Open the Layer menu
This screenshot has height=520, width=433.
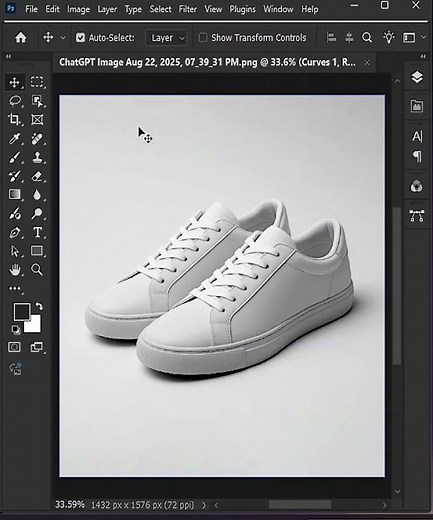pyautogui.click(x=107, y=9)
